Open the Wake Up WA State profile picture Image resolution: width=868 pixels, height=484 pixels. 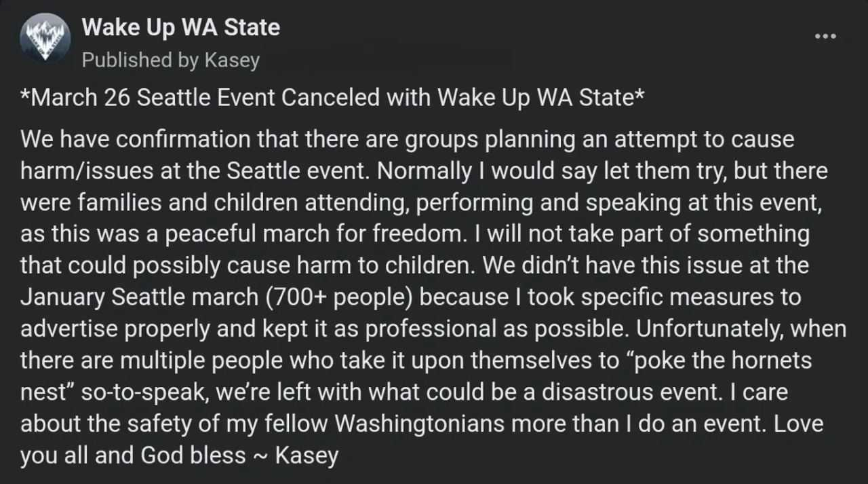point(45,40)
